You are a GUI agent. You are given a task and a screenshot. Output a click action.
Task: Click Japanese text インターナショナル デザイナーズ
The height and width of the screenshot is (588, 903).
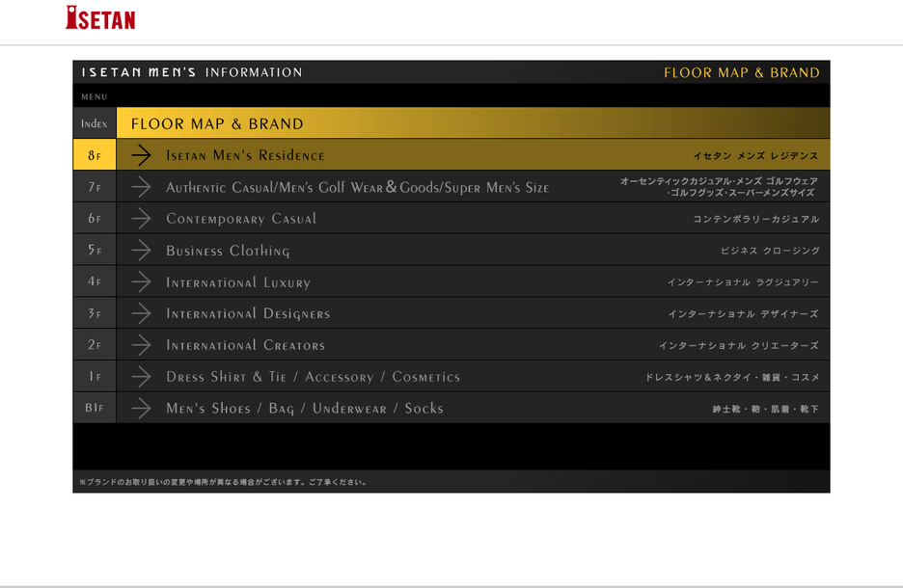[x=743, y=313]
